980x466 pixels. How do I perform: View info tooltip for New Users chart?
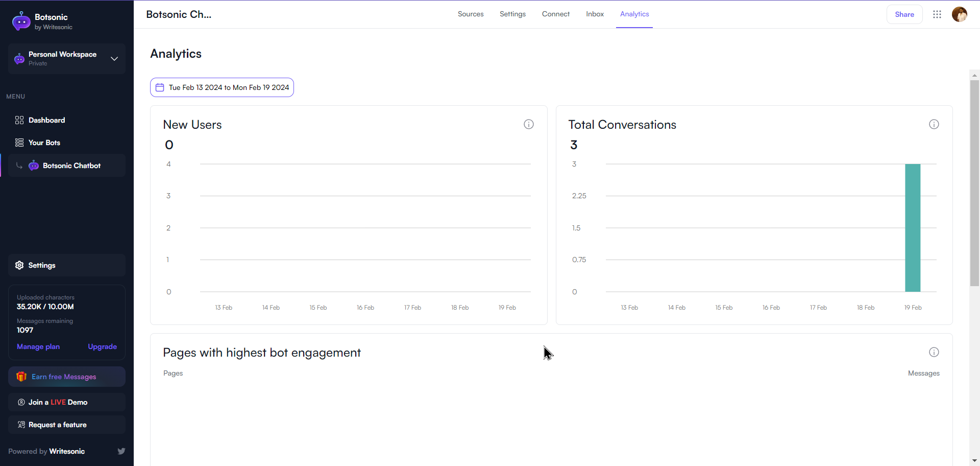[x=529, y=124]
